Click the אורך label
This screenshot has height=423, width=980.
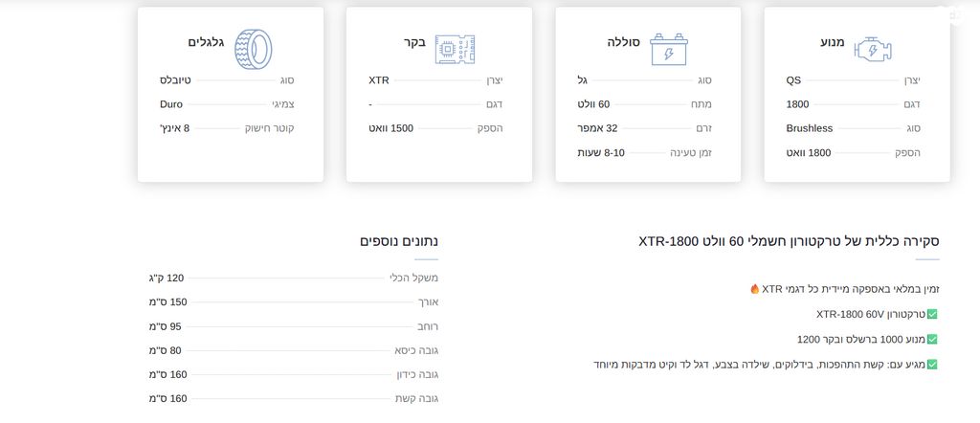click(x=429, y=301)
